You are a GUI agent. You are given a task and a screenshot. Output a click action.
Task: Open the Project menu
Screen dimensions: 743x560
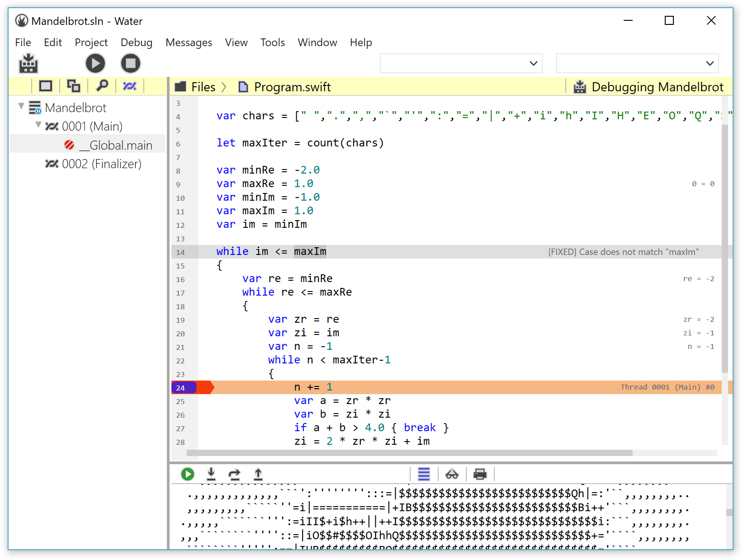91,42
